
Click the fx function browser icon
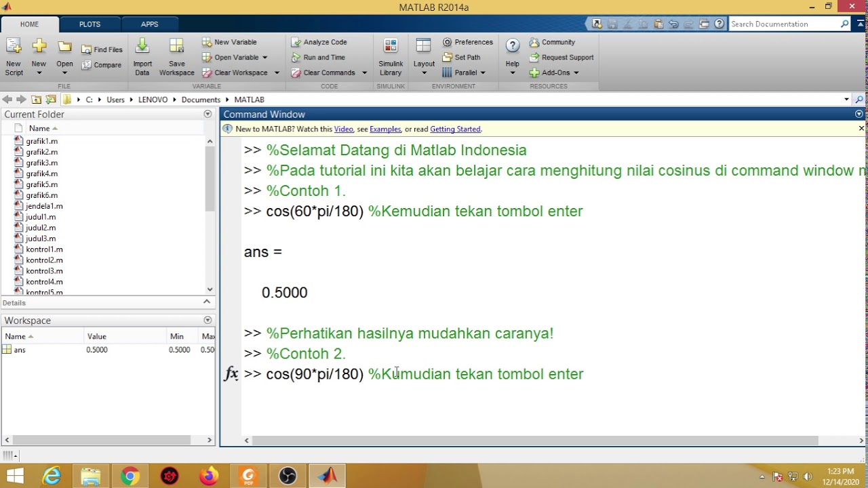[x=231, y=373]
